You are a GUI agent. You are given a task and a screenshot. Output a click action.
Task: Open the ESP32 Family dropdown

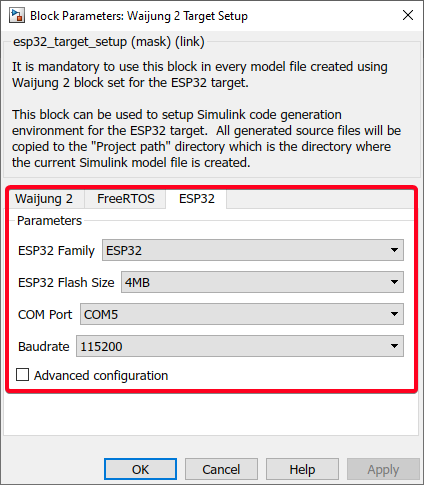[253, 250]
